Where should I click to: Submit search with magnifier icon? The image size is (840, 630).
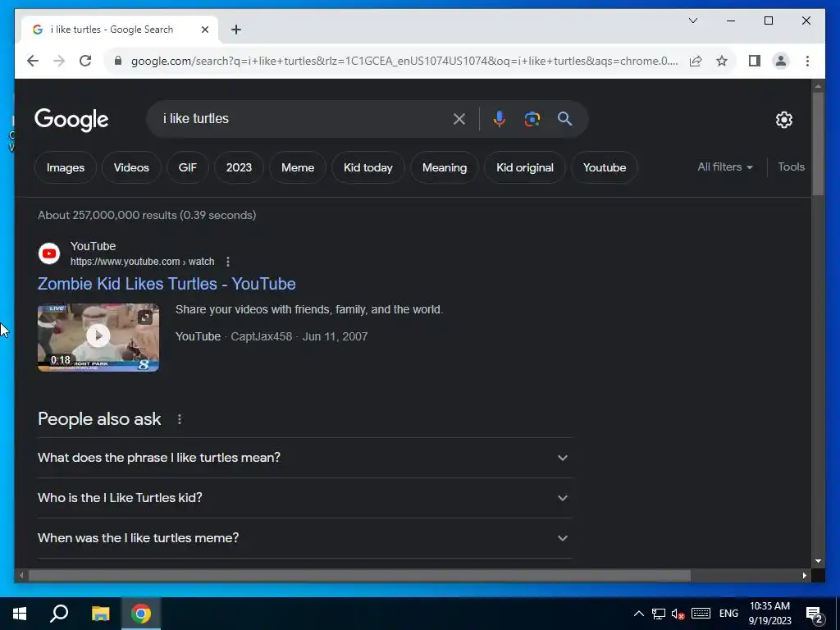[x=564, y=119]
